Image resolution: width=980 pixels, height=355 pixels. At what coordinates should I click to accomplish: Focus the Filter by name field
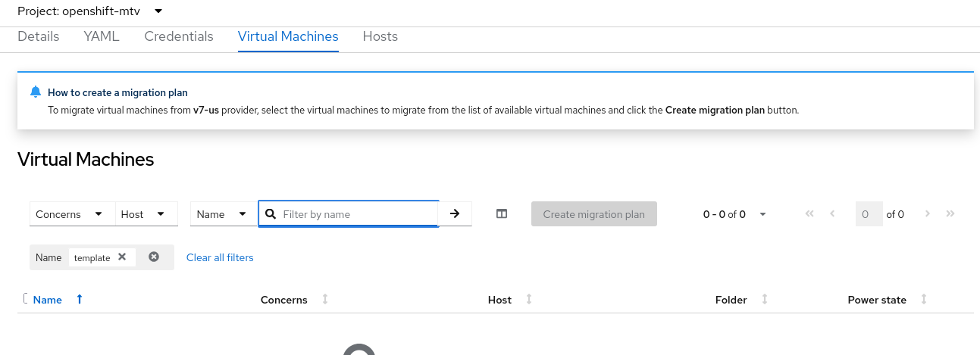click(x=356, y=214)
